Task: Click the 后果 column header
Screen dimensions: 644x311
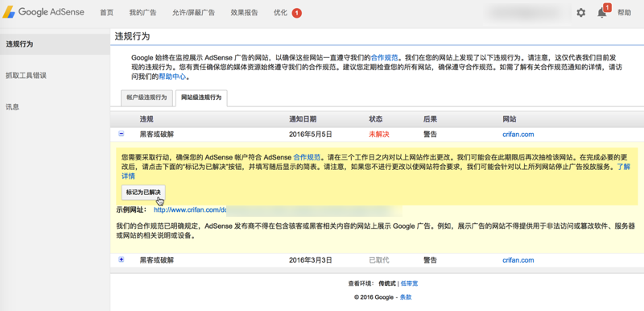Action: (x=430, y=119)
